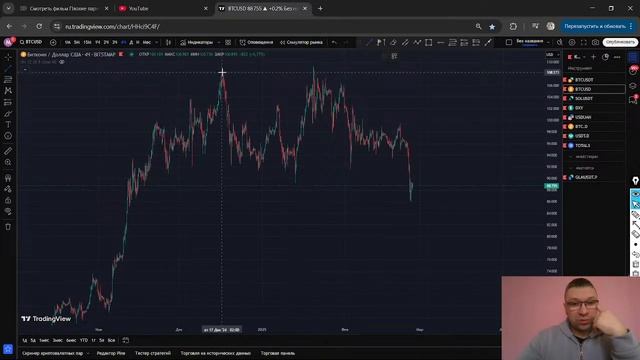Select the YTD date range
640x360 pixels.
pyautogui.click(x=84, y=340)
